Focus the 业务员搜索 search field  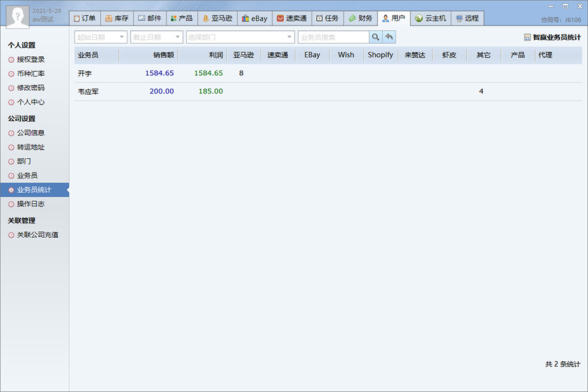(x=334, y=37)
